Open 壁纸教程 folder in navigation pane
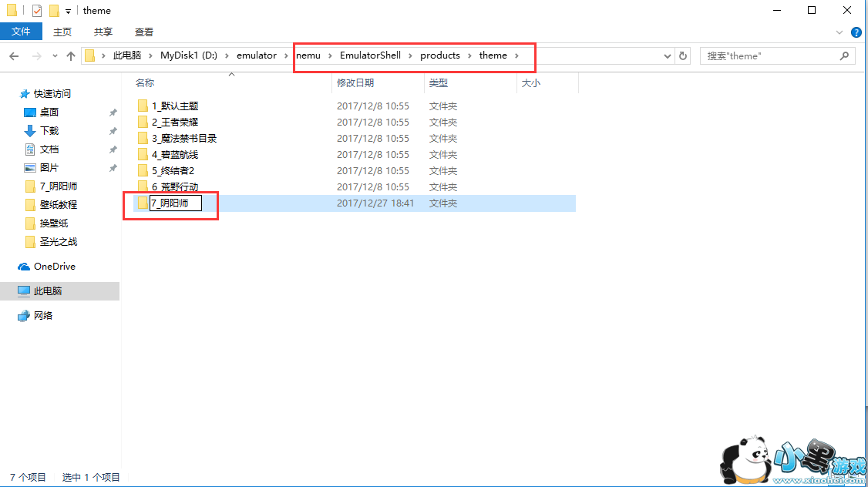This screenshot has width=868, height=487. pos(58,205)
